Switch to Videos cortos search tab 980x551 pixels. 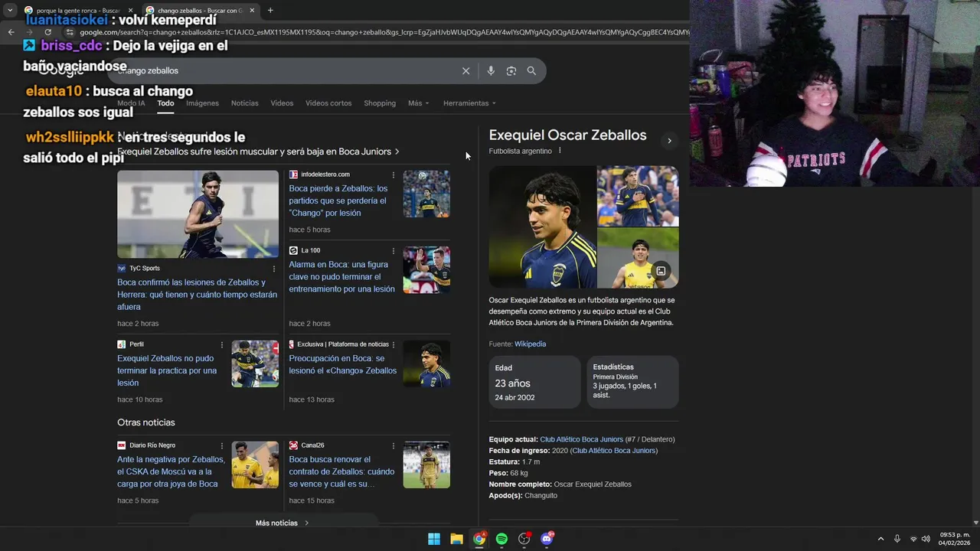[328, 103]
